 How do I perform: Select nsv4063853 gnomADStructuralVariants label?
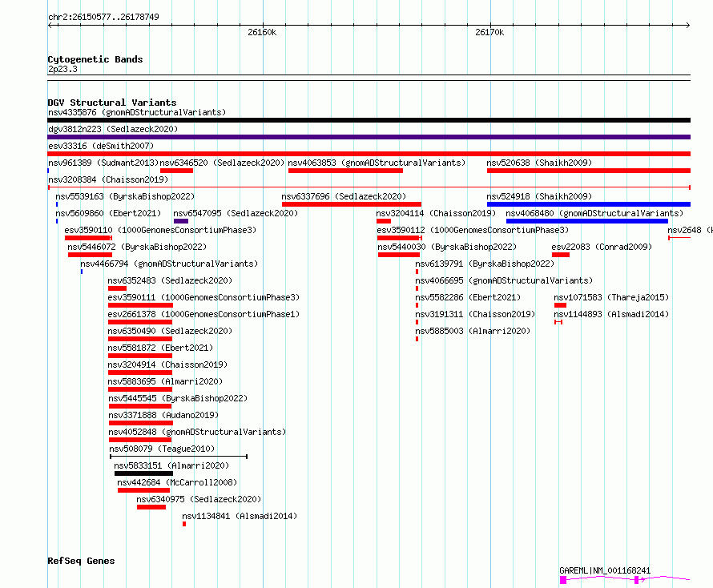pos(377,163)
